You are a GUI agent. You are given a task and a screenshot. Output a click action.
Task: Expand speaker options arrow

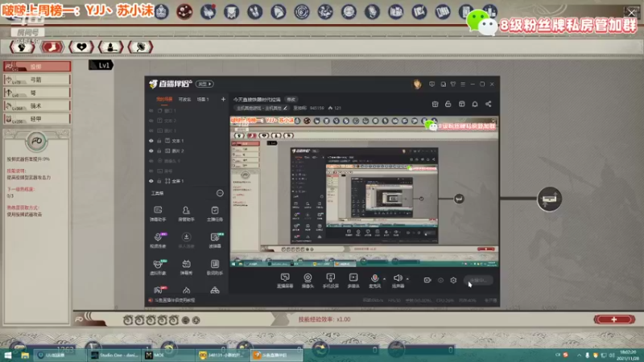coord(407,278)
